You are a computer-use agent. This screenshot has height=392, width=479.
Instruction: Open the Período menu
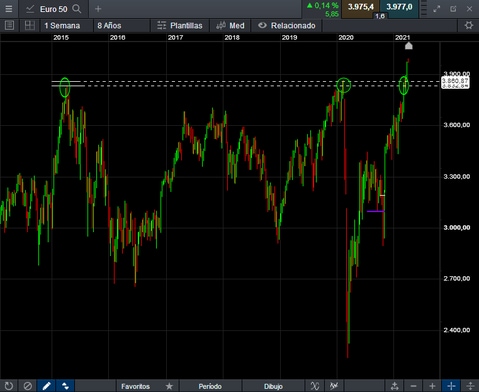210,386
